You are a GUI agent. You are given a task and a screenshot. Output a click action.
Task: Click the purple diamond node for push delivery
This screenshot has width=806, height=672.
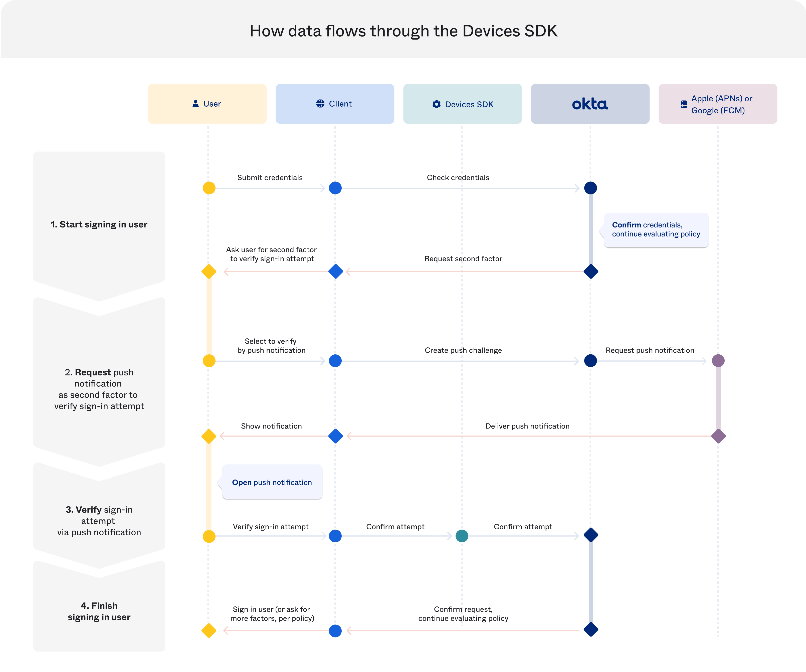click(x=718, y=436)
